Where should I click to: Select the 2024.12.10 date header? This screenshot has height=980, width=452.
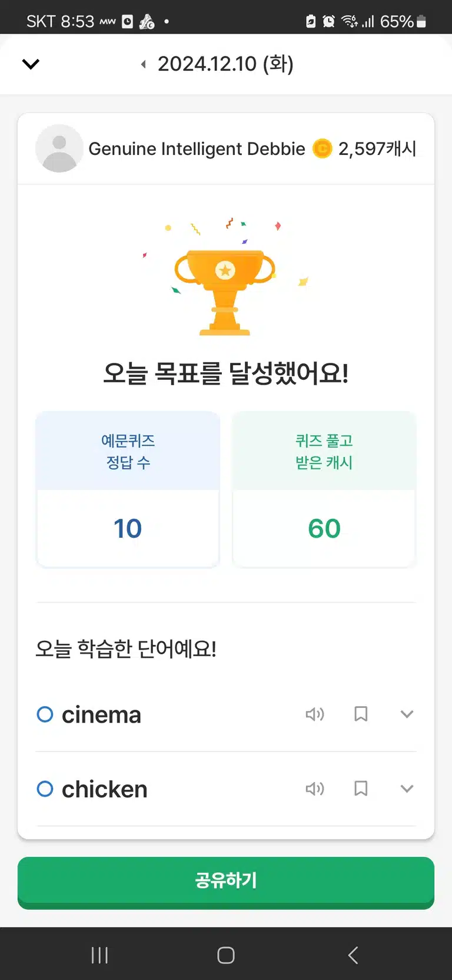225,64
